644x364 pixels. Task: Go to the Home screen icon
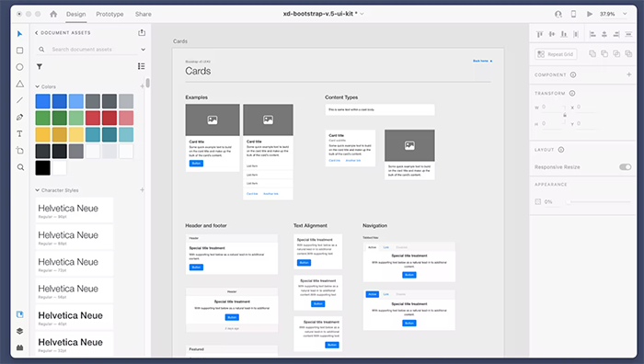pyautogui.click(x=53, y=14)
